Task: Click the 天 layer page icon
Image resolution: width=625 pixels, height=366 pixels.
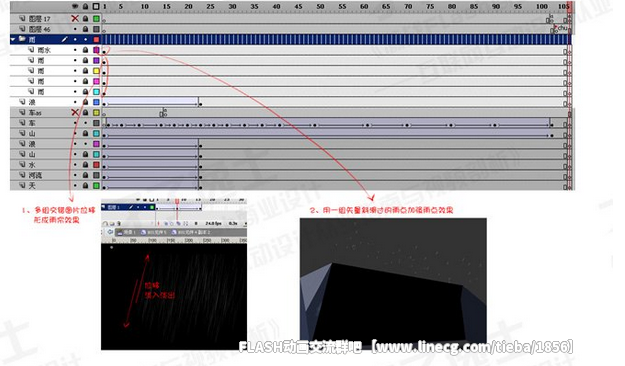Action: 22,185
